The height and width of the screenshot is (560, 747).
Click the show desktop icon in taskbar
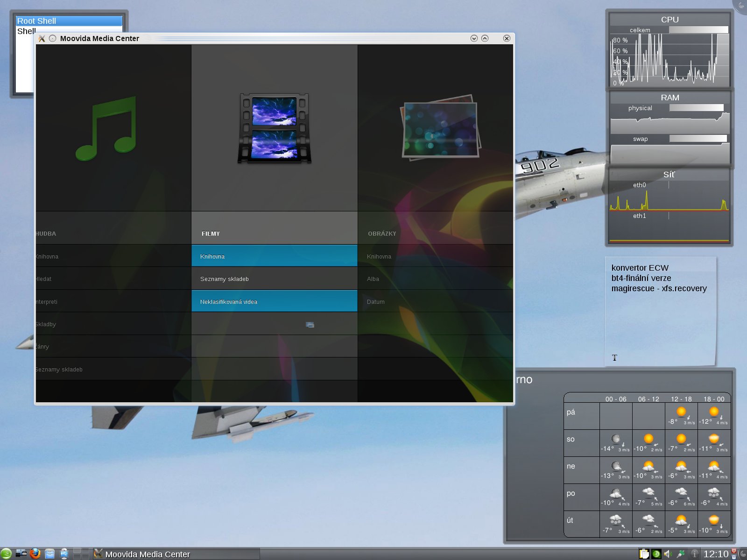click(x=21, y=553)
